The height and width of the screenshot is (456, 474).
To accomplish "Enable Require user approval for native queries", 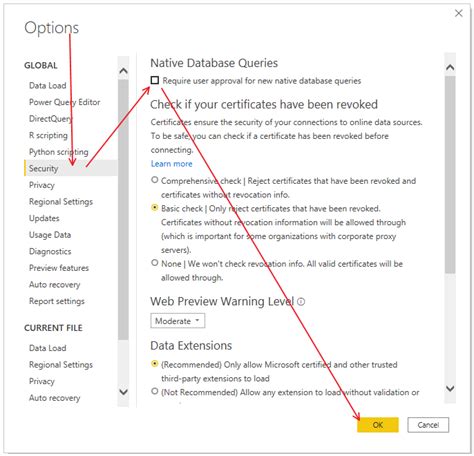I will click(155, 80).
